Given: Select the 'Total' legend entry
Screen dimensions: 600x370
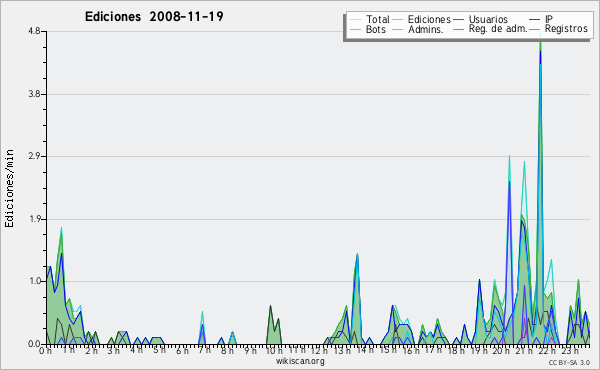Looking at the screenshot, I should pyautogui.click(x=377, y=19).
